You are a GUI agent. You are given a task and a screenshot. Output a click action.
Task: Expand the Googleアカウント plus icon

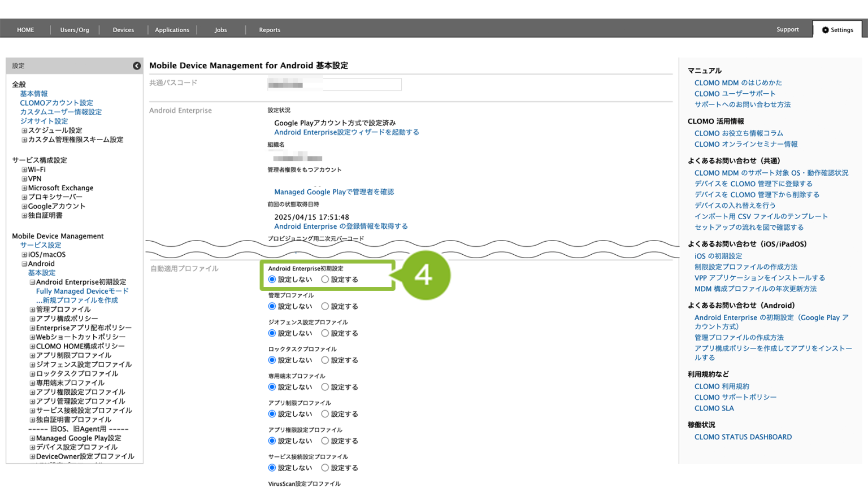[24, 206]
